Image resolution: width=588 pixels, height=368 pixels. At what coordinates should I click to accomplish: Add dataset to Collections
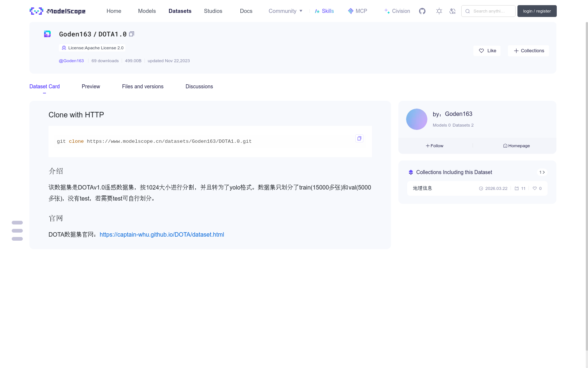pyautogui.click(x=528, y=51)
